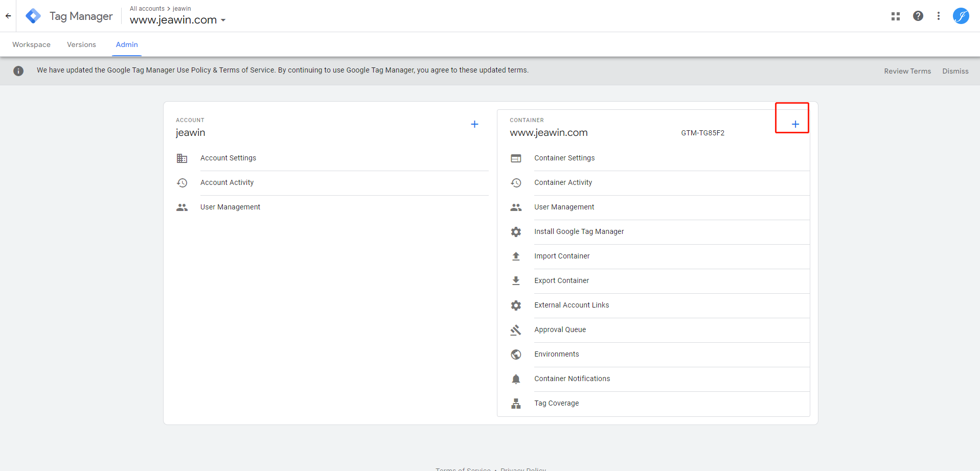Open Install Google Tag Manager
The image size is (980, 471).
(x=579, y=231)
